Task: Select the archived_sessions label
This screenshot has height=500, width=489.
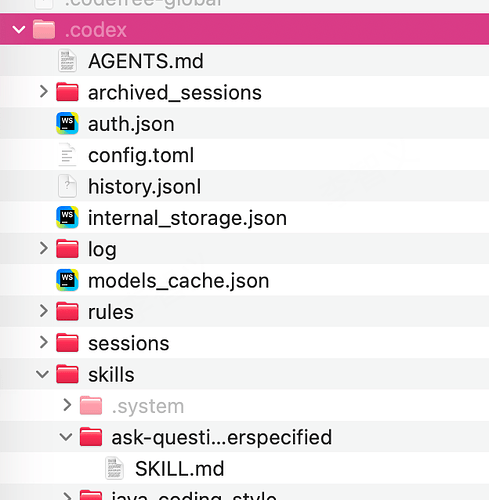Action: coord(175,93)
